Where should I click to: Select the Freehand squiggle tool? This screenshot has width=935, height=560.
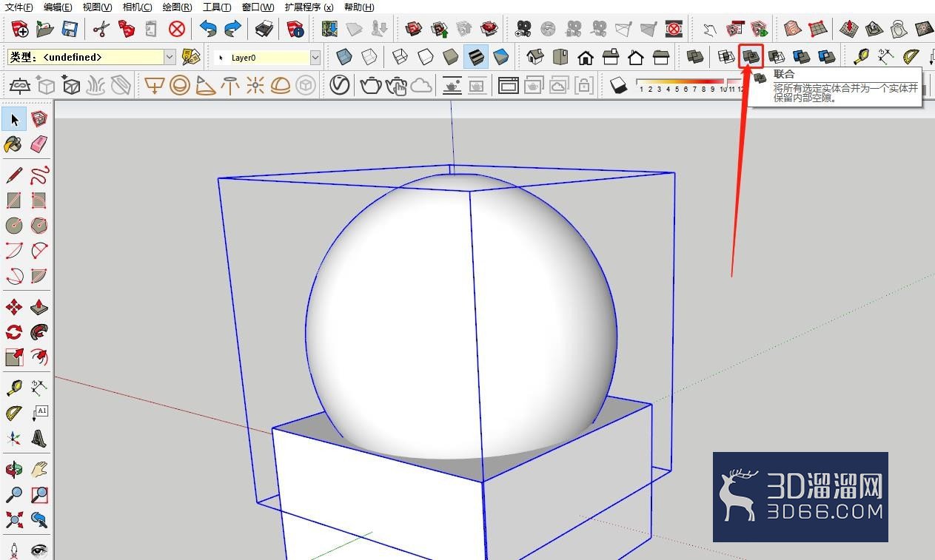pyautogui.click(x=39, y=175)
